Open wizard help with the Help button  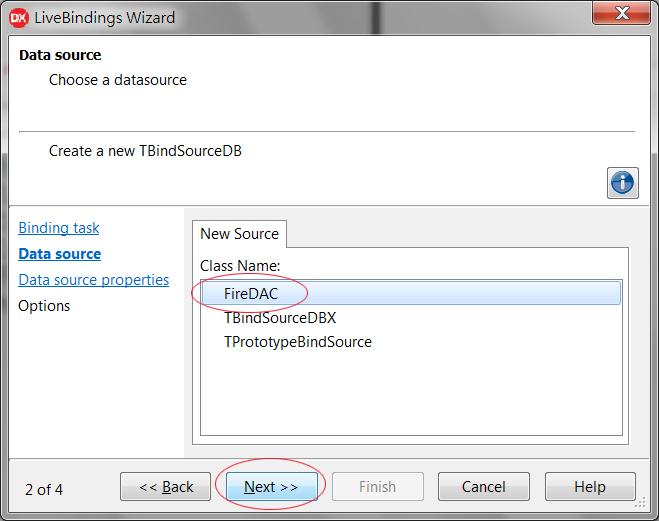(590, 487)
